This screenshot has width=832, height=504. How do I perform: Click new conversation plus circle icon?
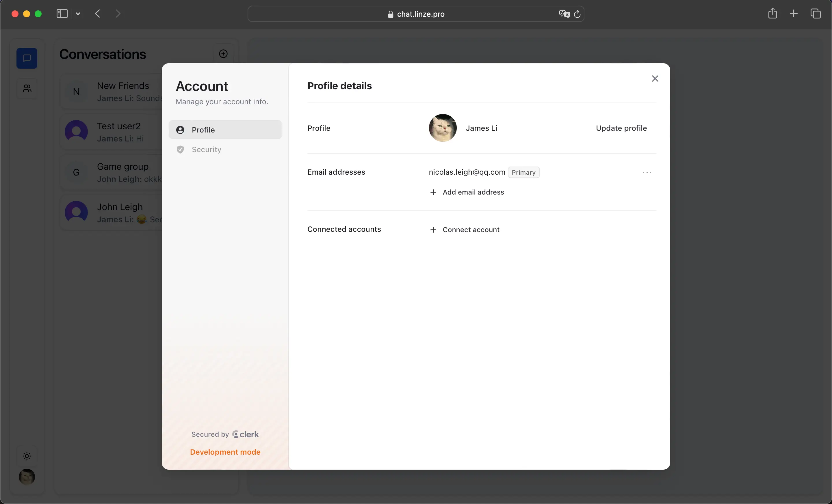pos(223,54)
